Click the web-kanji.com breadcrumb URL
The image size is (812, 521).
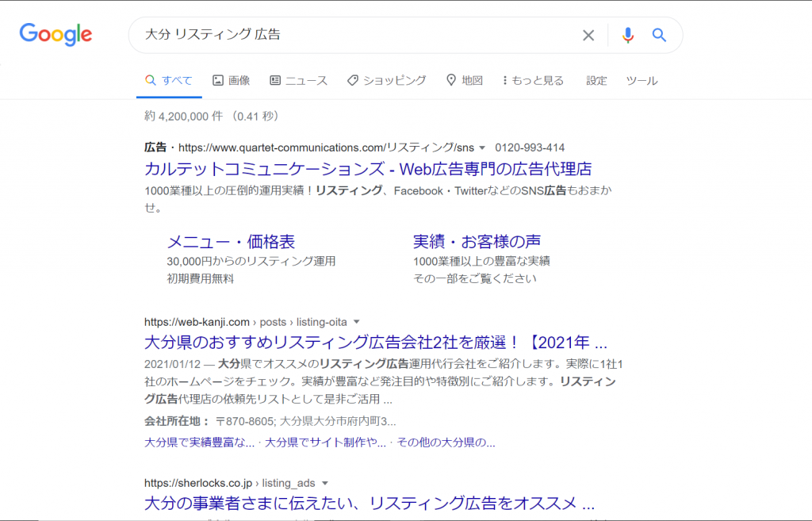click(x=246, y=322)
